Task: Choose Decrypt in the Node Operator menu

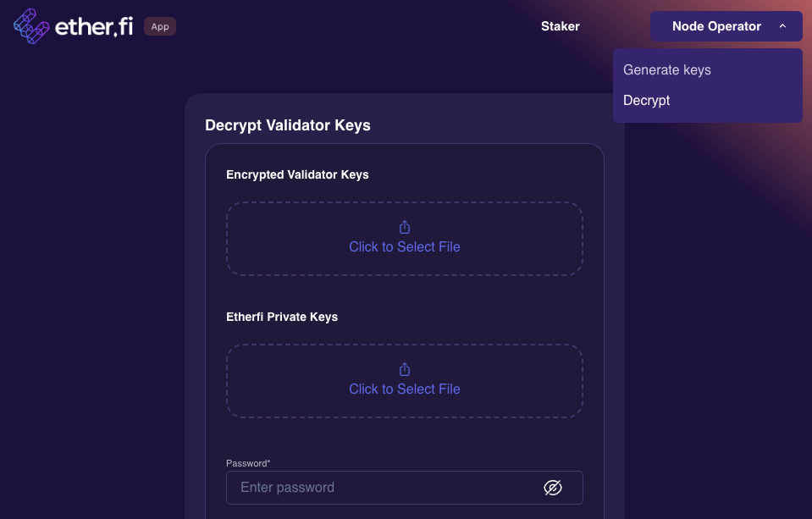Action: point(647,100)
